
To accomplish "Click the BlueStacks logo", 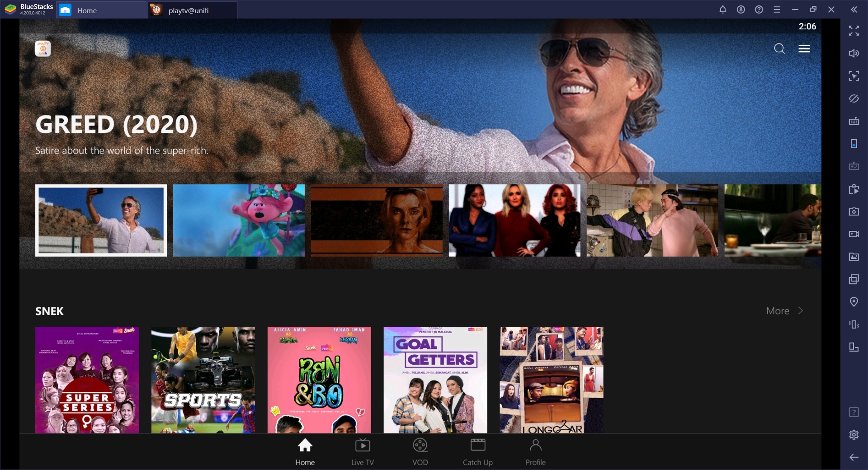I will (10, 9).
